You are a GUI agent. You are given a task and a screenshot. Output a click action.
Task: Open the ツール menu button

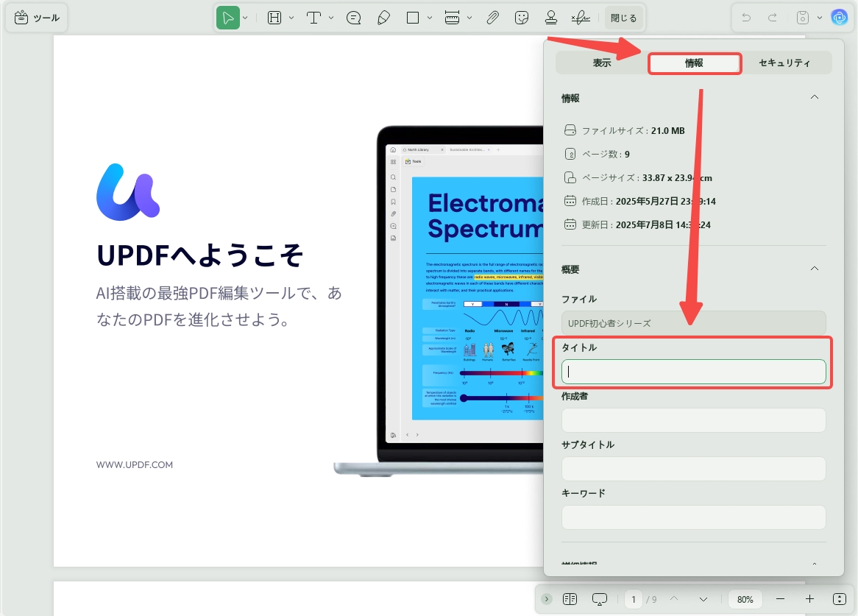37,18
